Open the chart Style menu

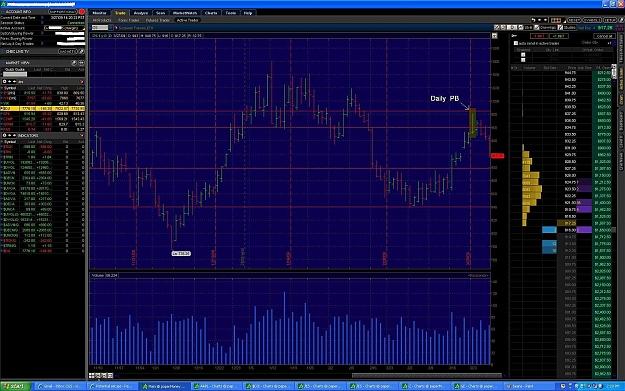tap(527, 28)
